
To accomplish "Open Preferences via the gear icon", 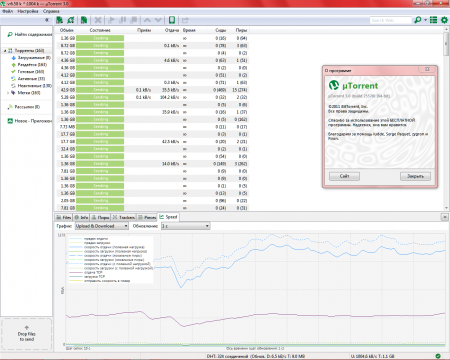I will pyautogui.click(x=444, y=20).
